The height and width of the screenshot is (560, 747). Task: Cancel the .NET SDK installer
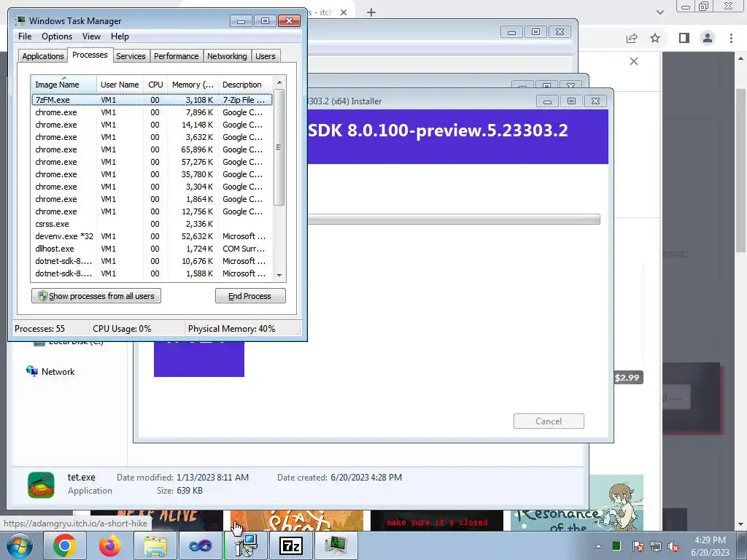(549, 421)
